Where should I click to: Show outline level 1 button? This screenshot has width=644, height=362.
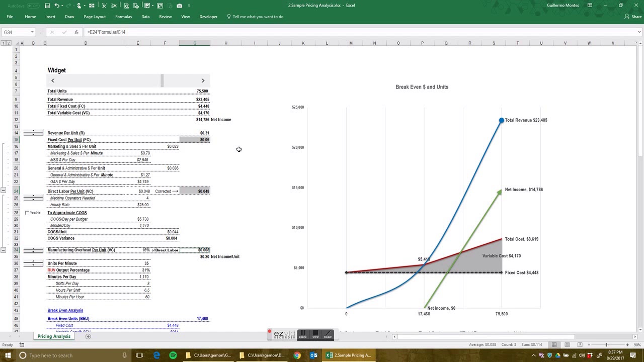tap(4, 43)
